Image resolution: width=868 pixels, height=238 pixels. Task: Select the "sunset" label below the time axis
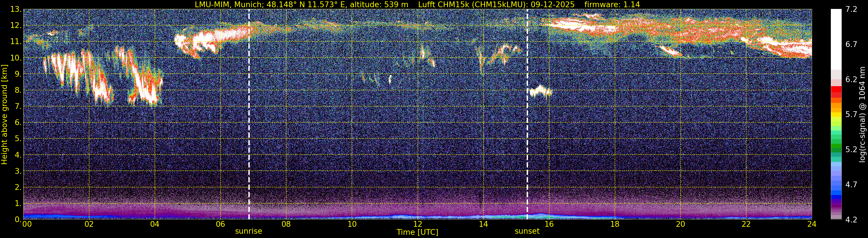527,231
